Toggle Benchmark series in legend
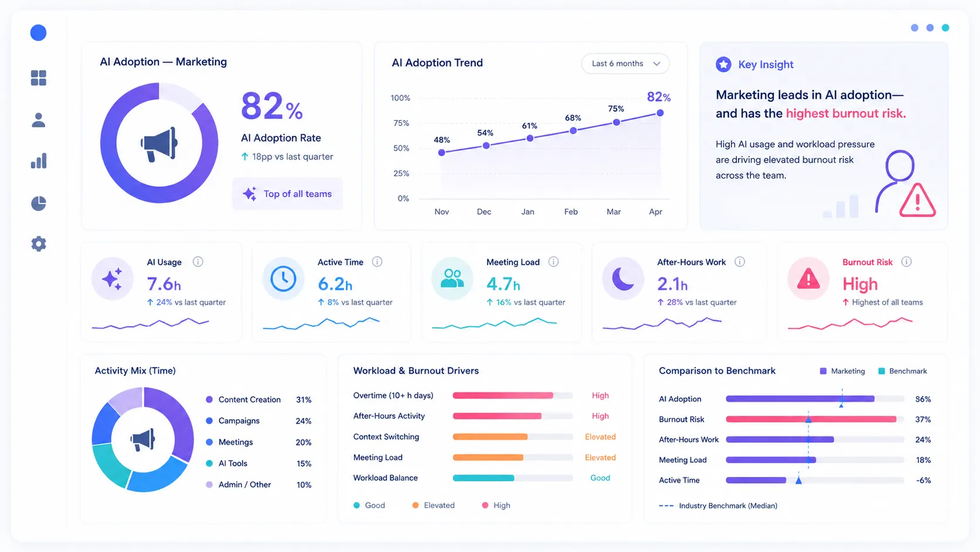The image size is (980, 552). pyautogui.click(x=903, y=371)
